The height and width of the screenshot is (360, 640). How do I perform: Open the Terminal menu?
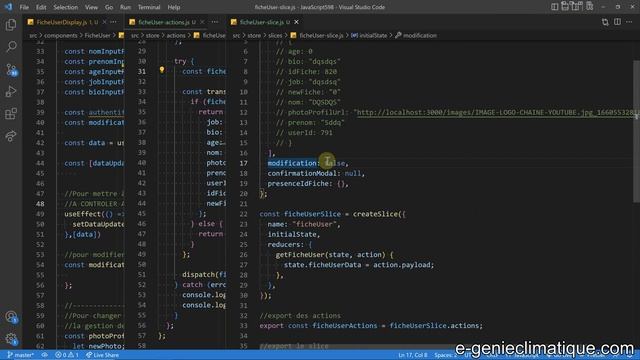(149, 7)
